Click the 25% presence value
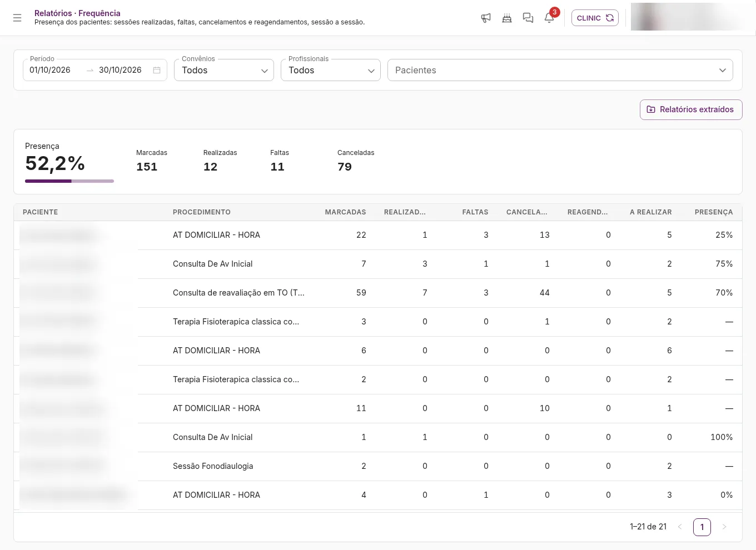The height and width of the screenshot is (550, 756). [724, 235]
